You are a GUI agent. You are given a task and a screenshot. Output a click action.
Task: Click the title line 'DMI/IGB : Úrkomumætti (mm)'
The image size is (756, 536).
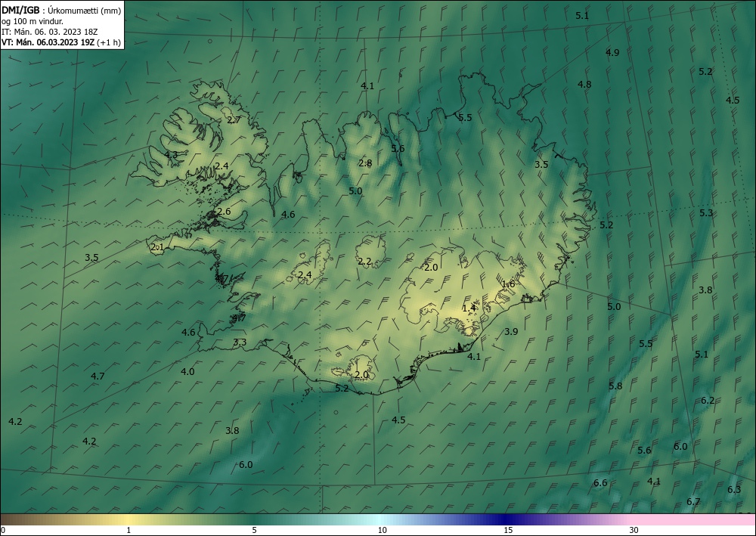61,11
